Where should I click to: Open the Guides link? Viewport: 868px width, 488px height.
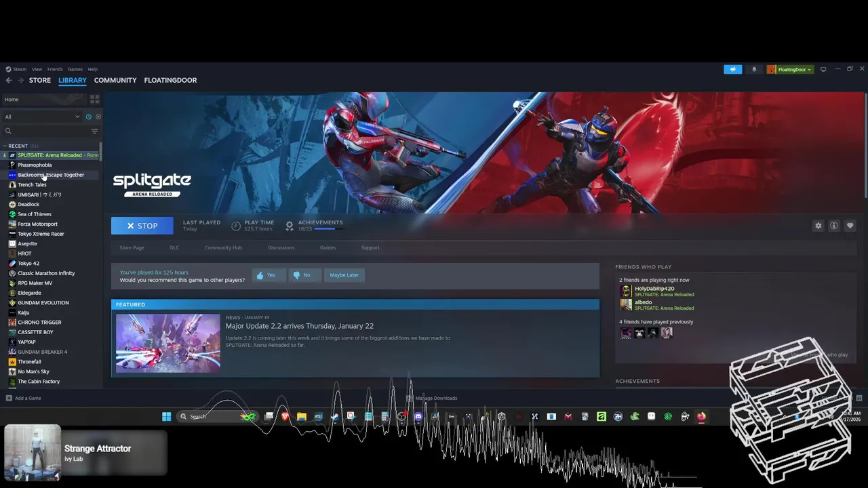point(328,247)
